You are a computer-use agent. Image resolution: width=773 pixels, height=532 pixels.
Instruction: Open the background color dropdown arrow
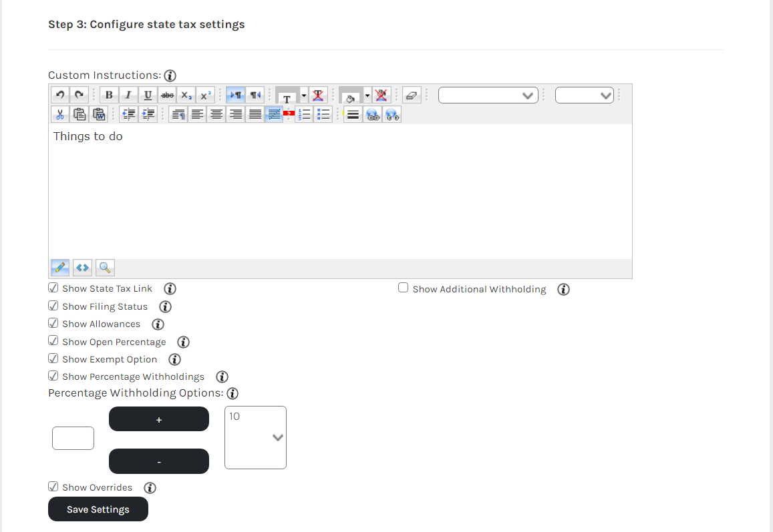pos(367,95)
